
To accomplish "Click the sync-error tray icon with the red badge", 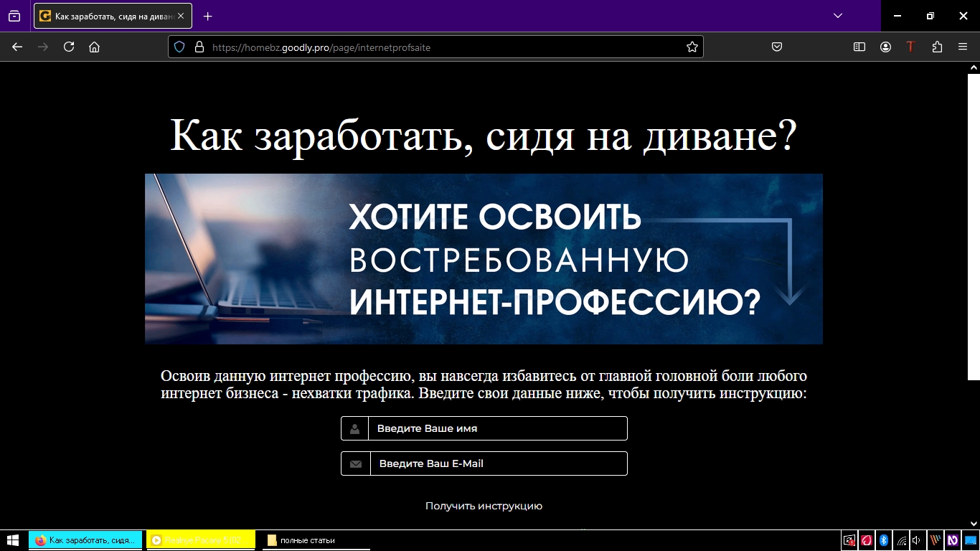I will point(849,540).
